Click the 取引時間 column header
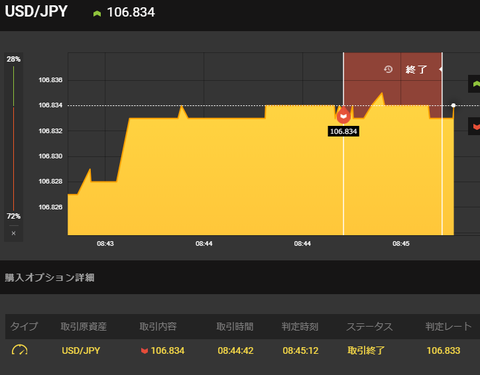Viewport: 480px width, 375px height. click(x=235, y=326)
